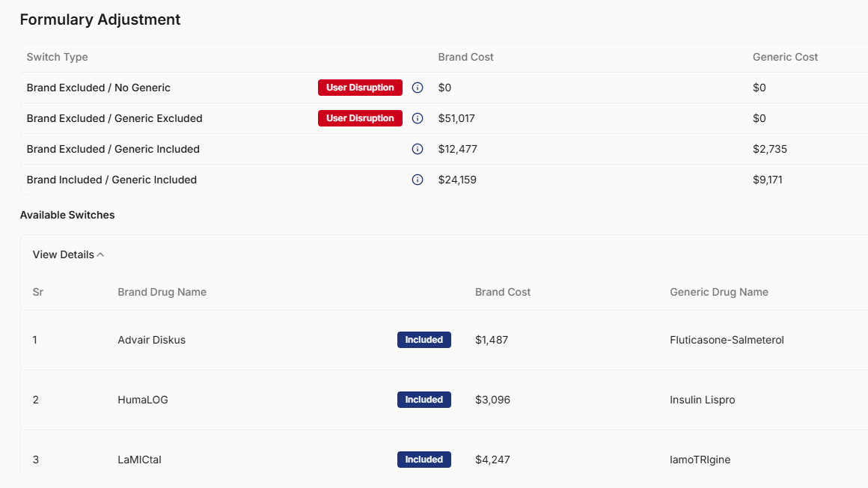The image size is (868, 488).
Task: Click info icon for Brand Excluded / Generic Included
Action: click(418, 149)
